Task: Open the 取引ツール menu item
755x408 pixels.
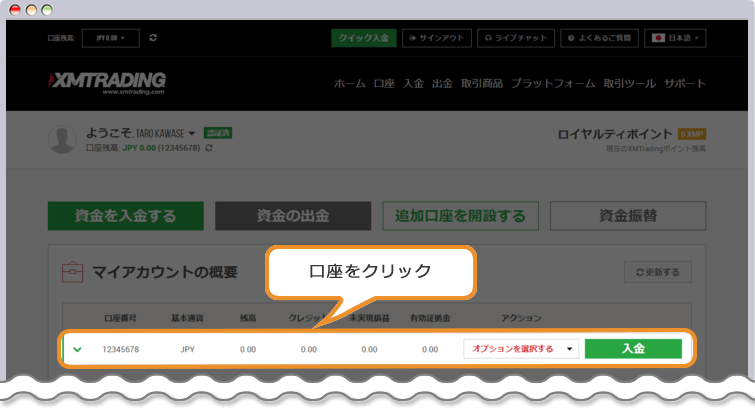Action: (x=629, y=84)
